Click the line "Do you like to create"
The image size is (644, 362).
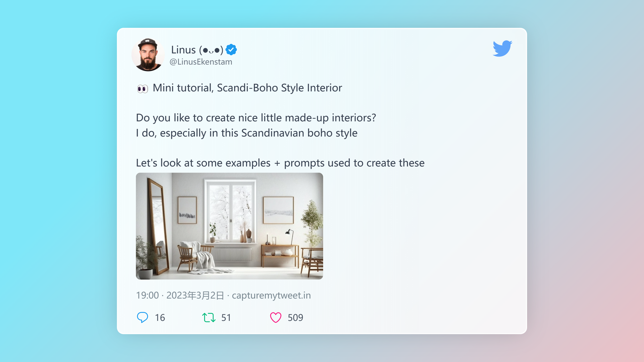[x=256, y=118]
